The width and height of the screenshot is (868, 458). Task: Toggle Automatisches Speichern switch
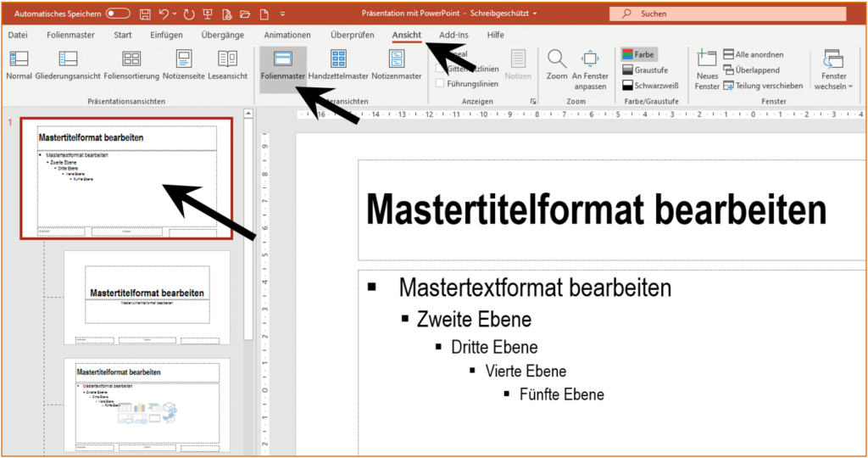click(118, 14)
